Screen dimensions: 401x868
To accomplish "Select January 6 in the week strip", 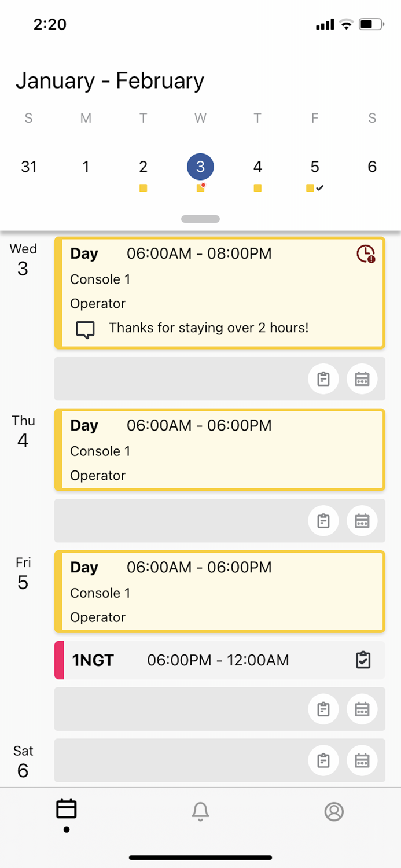I will click(371, 167).
